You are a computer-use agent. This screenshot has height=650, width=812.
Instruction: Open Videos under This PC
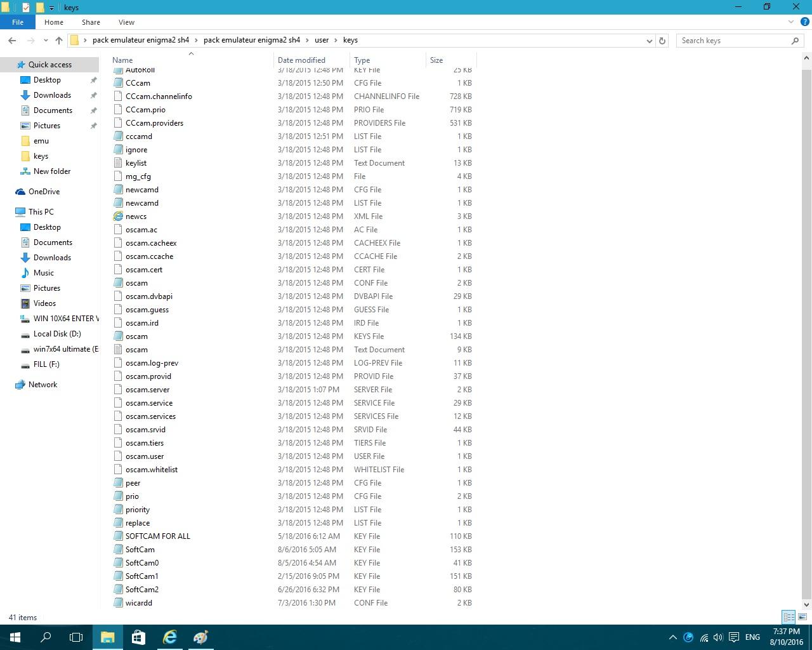point(44,303)
